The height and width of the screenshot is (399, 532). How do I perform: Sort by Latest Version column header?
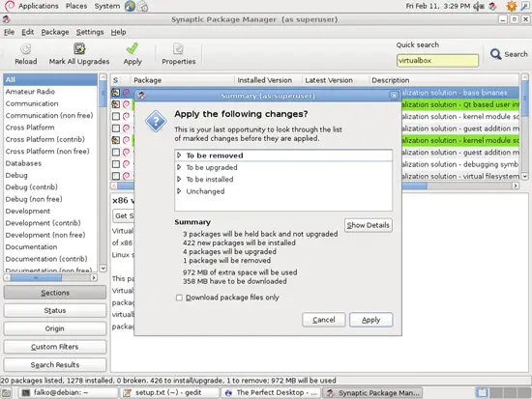[336, 80]
